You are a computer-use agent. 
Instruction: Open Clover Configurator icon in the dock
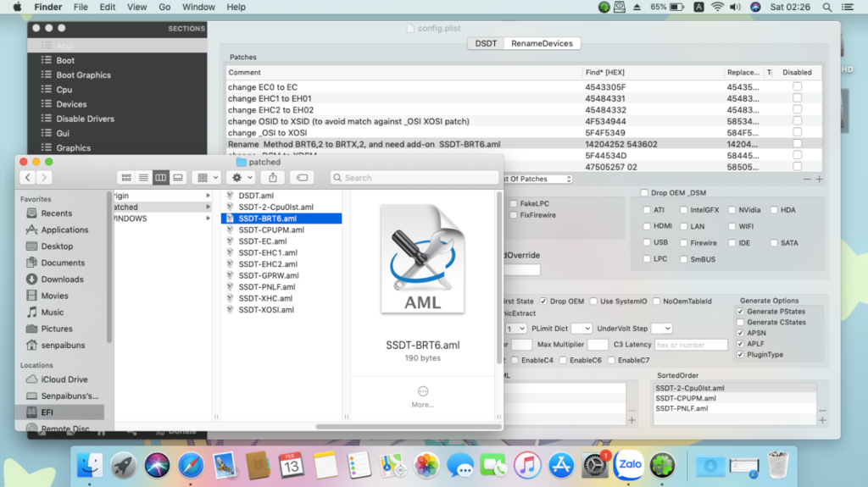(x=662, y=465)
